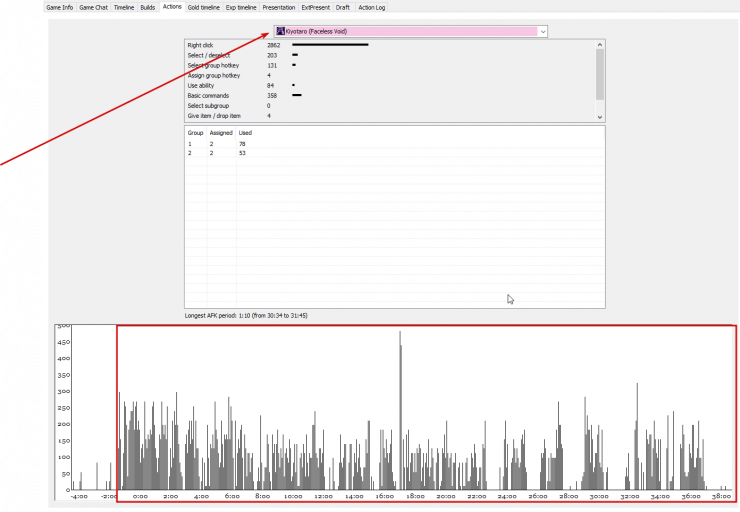Click the Group column header
This screenshot has height=512, width=740.
(x=195, y=133)
